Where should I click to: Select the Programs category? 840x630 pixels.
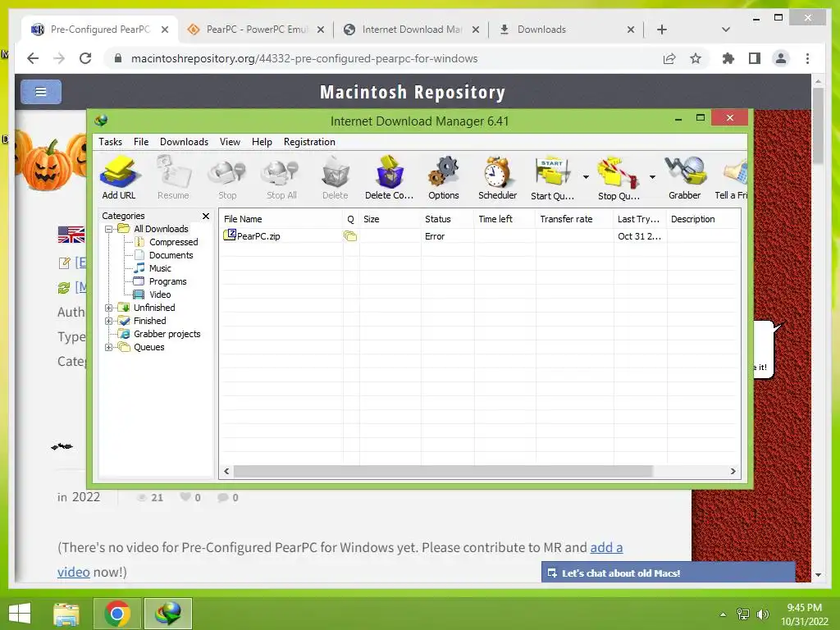point(167,282)
